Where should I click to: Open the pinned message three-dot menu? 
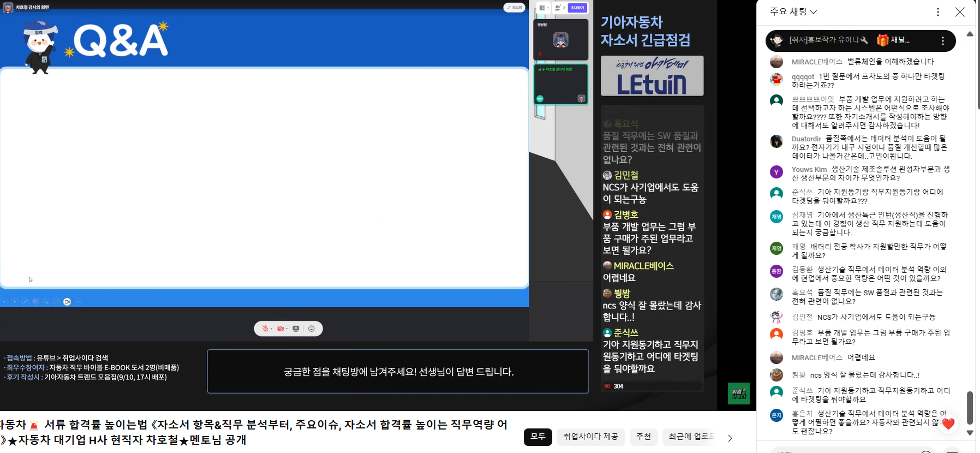click(943, 41)
